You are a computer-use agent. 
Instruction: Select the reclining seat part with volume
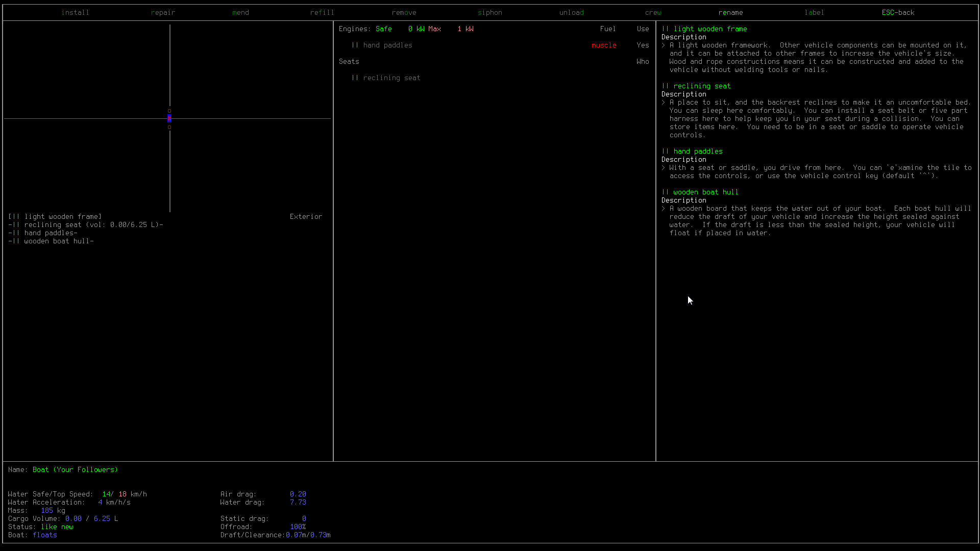pos(85,224)
